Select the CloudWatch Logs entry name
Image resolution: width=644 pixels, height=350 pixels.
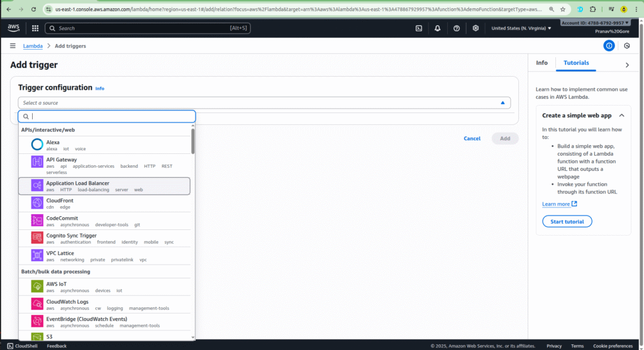(67, 302)
